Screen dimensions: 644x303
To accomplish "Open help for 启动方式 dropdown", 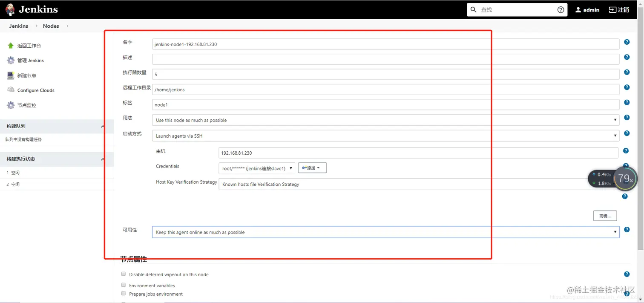I will pyautogui.click(x=627, y=133).
